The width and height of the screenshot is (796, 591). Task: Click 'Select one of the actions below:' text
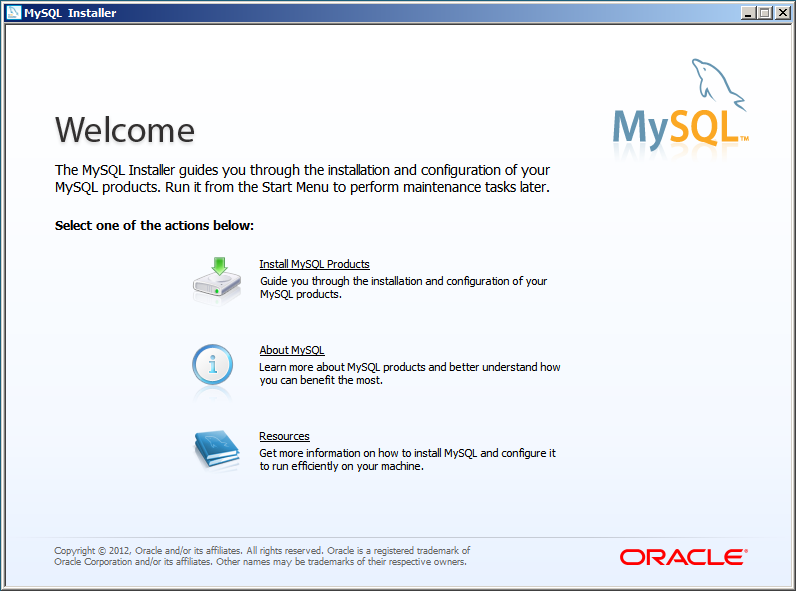click(154, 225)
